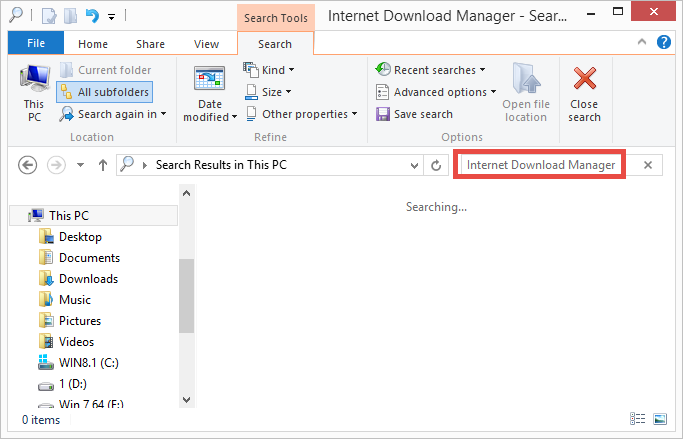The image size is (683, 439).
Task: Click the Up one level arrow
Action: 103,165
